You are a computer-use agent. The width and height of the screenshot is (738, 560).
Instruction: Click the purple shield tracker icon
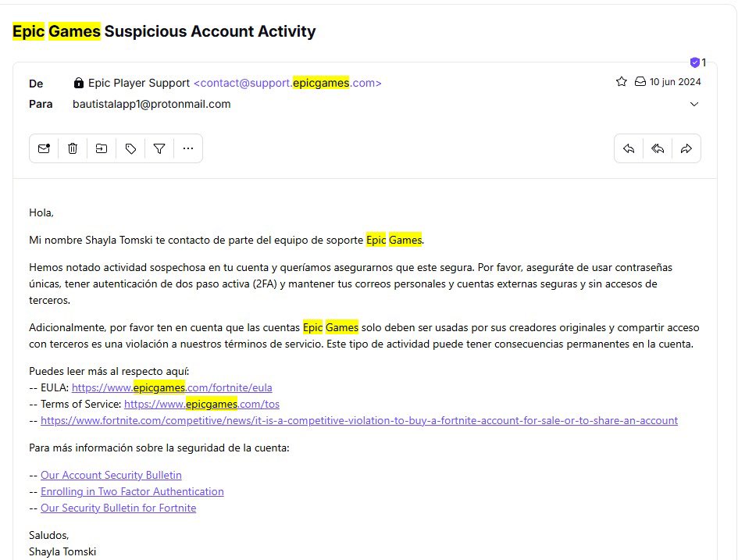pyautogui.click(x=695, y=62)
